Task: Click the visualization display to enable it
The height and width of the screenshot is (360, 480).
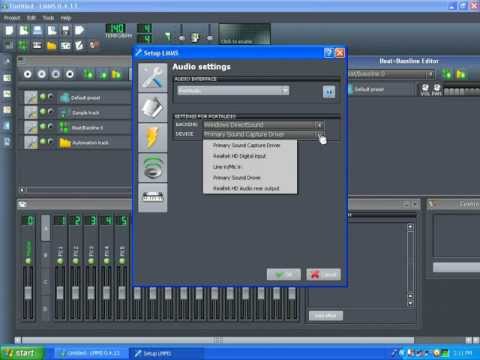Action: pyautogui.click(x=244, y=34)
